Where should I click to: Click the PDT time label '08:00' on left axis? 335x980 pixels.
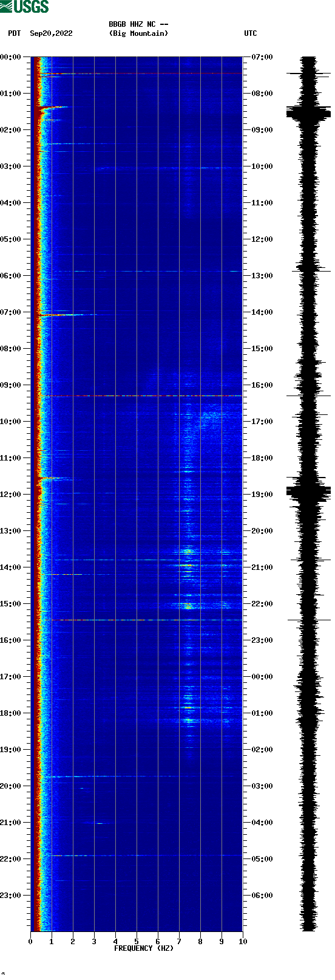pos(11,349)
